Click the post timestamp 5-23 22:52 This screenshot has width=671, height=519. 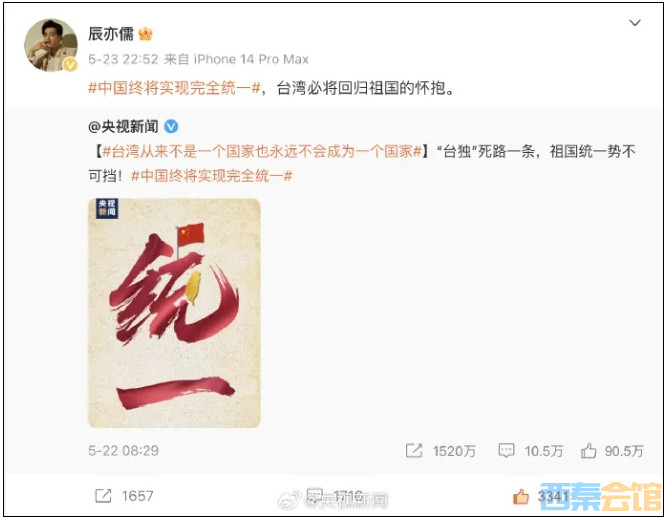[123, 59]
